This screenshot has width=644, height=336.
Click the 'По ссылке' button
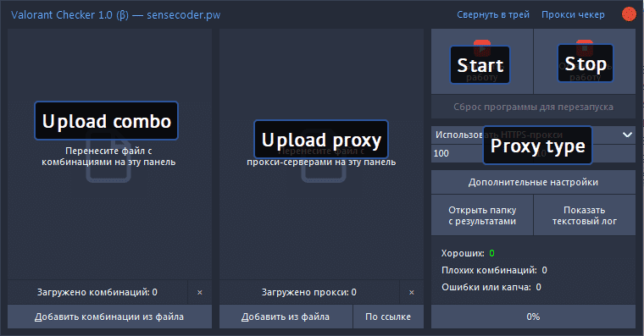point(388,317)
